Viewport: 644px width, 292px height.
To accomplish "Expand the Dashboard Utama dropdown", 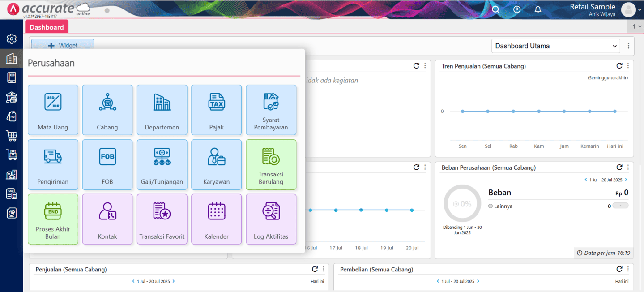I will click(x=555, y=46).
